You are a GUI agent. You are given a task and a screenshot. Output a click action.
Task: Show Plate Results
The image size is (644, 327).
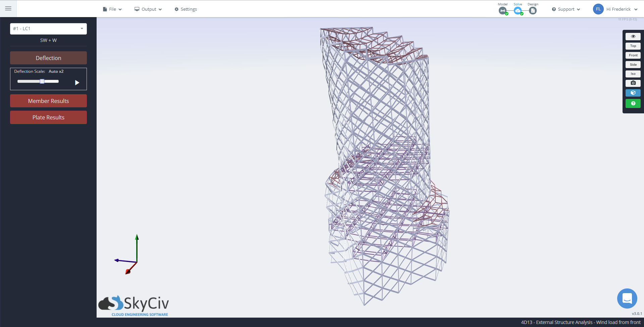pos(48,117)
